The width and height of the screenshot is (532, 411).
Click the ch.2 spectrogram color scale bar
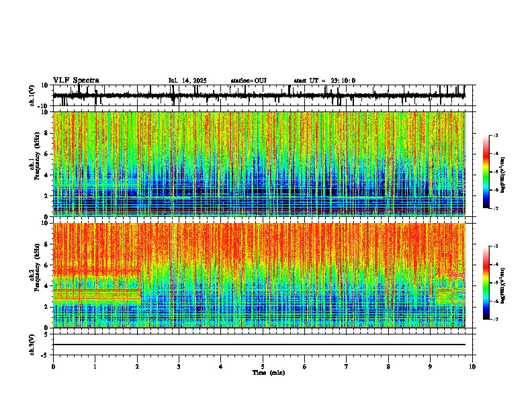point(486,283)
